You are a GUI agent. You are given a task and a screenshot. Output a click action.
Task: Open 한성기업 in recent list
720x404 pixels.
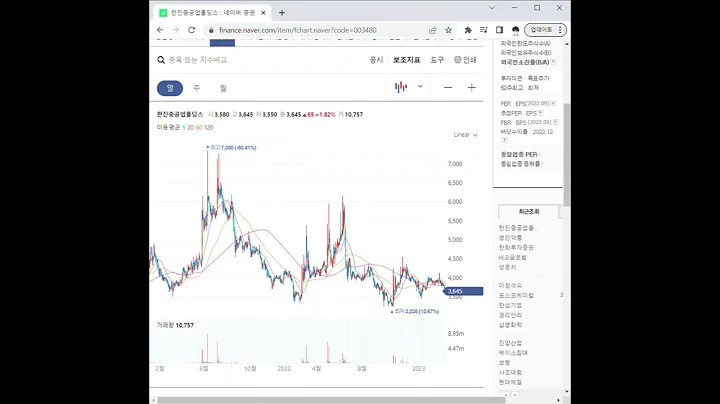pyautogui.click(x=511, y=305)
